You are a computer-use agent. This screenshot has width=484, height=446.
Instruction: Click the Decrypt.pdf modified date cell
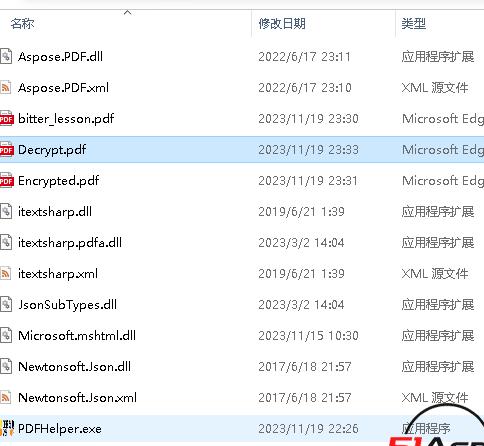click(308, 150)
